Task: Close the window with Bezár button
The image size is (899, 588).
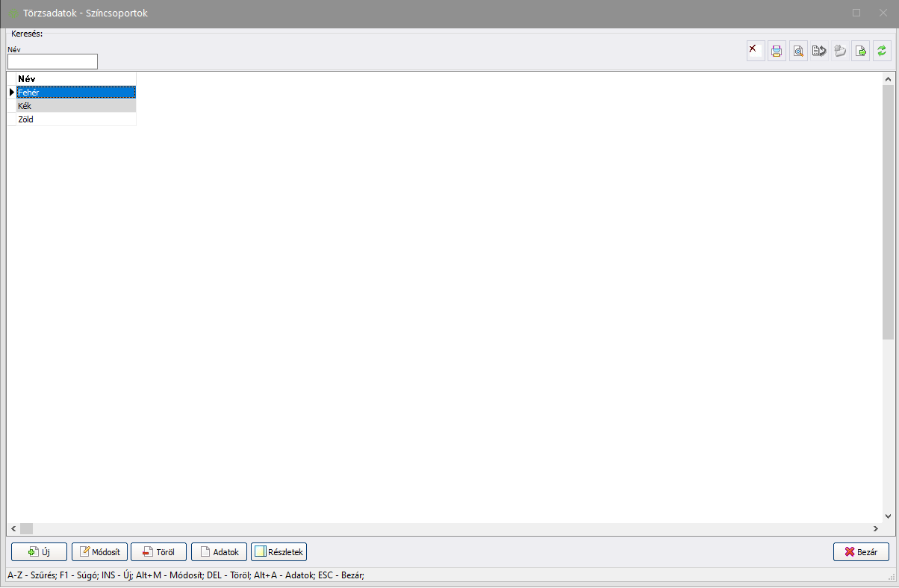Action: tap(861, 552)
